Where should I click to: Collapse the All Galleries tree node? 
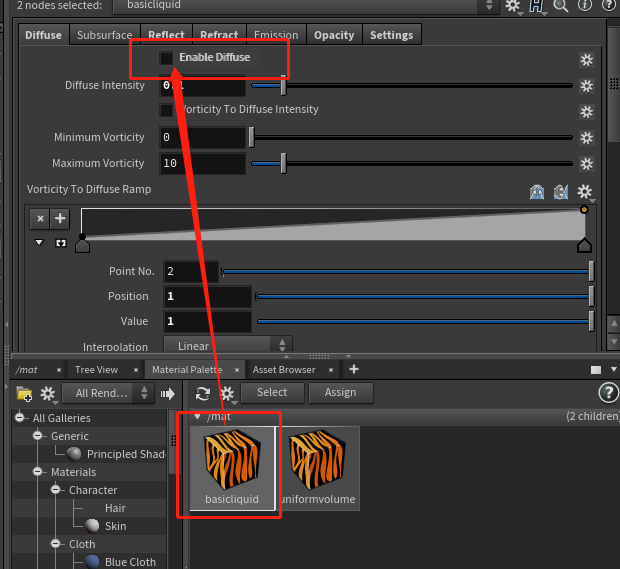(20, 418)
